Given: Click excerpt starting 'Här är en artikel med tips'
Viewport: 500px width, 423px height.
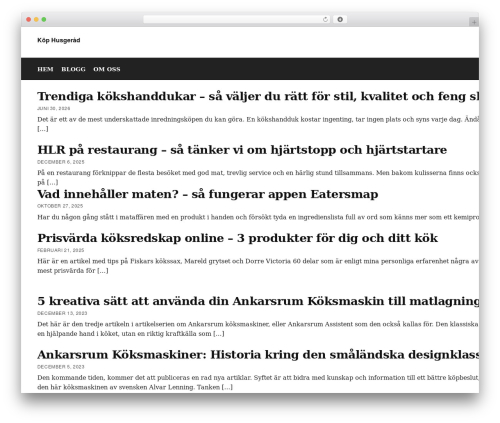Looking at the screenshot, I should pos(258,266).
